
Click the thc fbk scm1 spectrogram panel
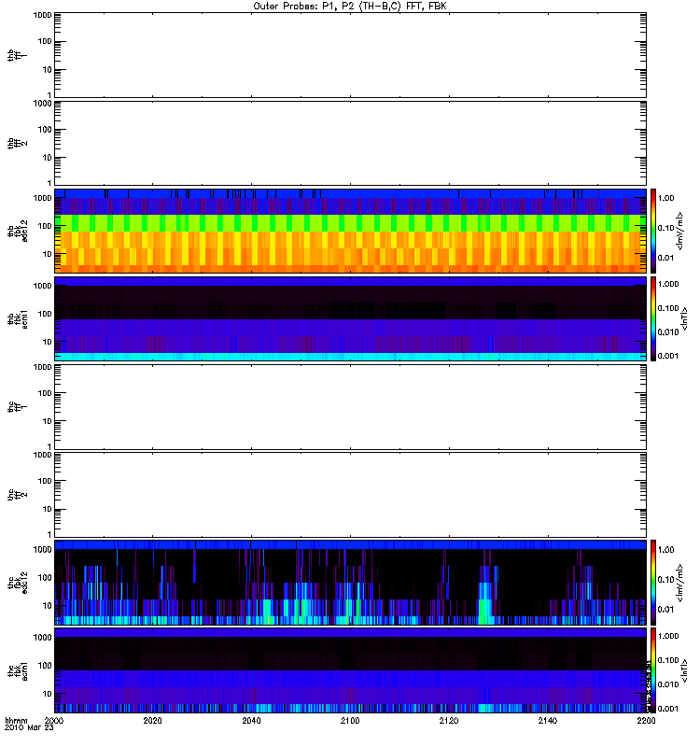[350, 670]
